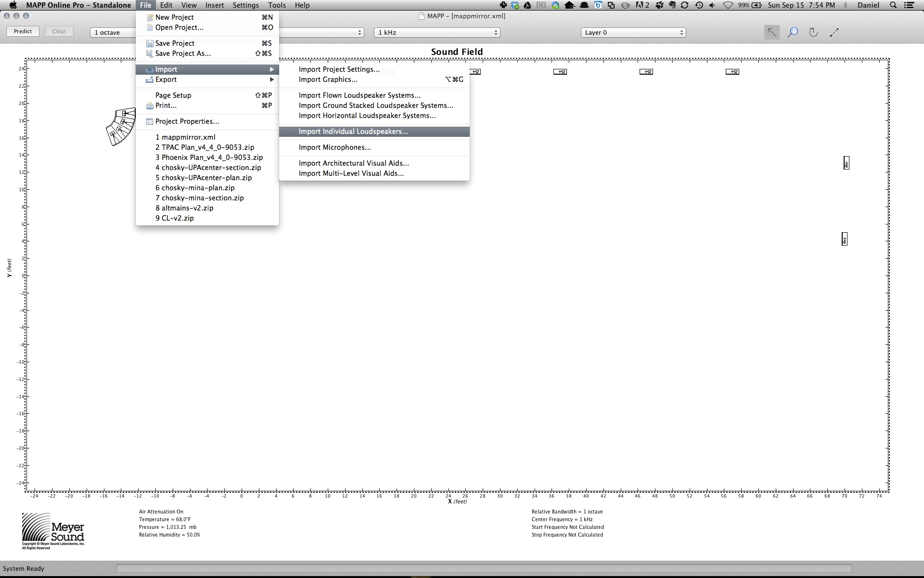This screenshot has width=924, height=578.
Task: Open the View menu
Action: pos(189,5)
